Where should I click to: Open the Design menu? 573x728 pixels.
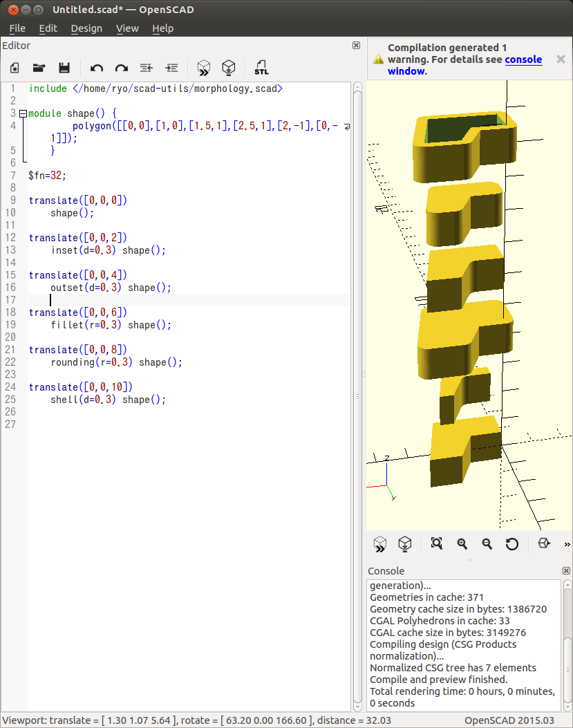(86, 28)
